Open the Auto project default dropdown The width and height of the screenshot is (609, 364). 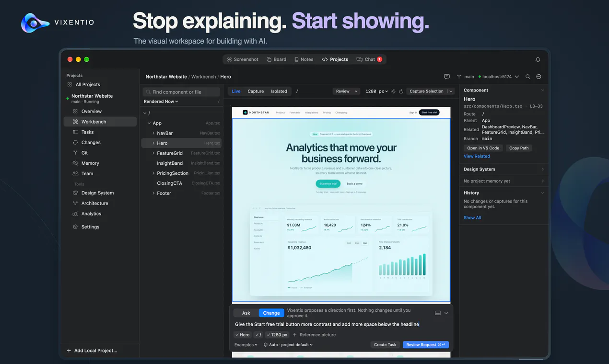[x=288, y=345]
